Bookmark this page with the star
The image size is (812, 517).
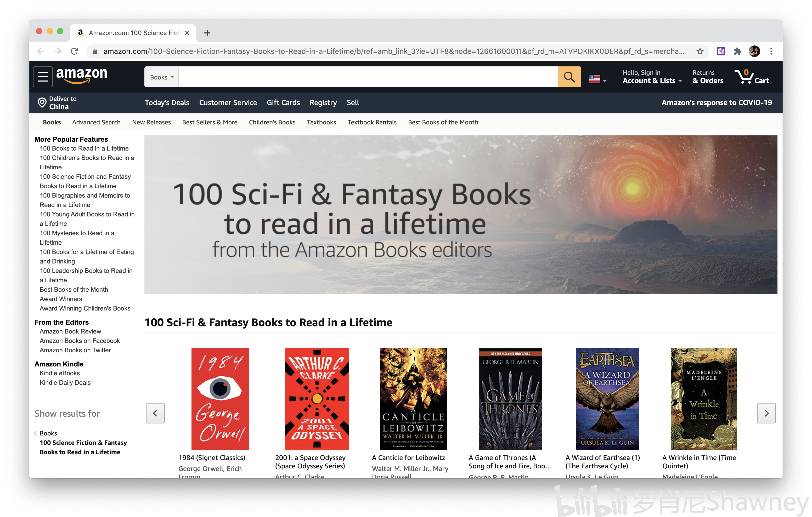(700, 51)
